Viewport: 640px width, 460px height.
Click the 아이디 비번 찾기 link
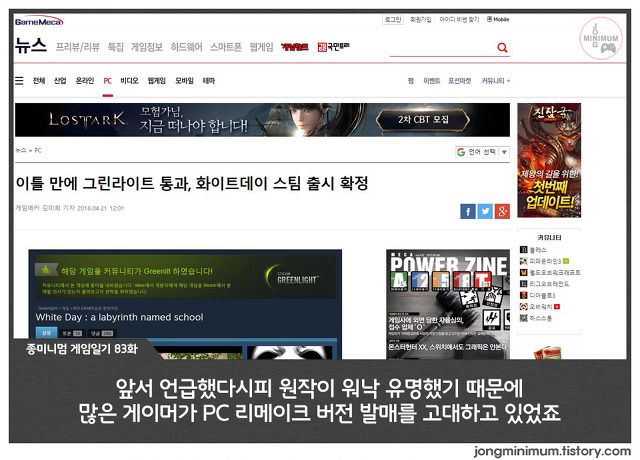tap(459, 19)
